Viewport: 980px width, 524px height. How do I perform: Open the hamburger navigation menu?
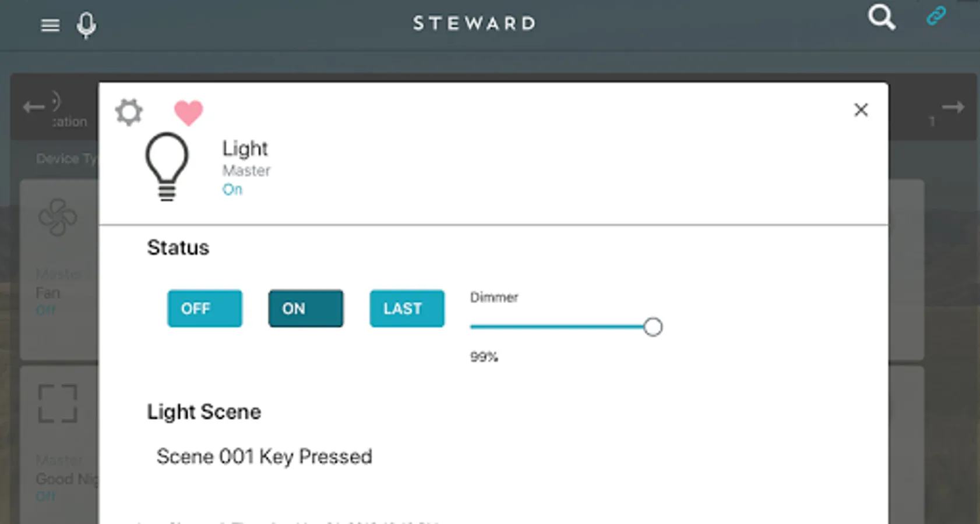coord(50,25)
